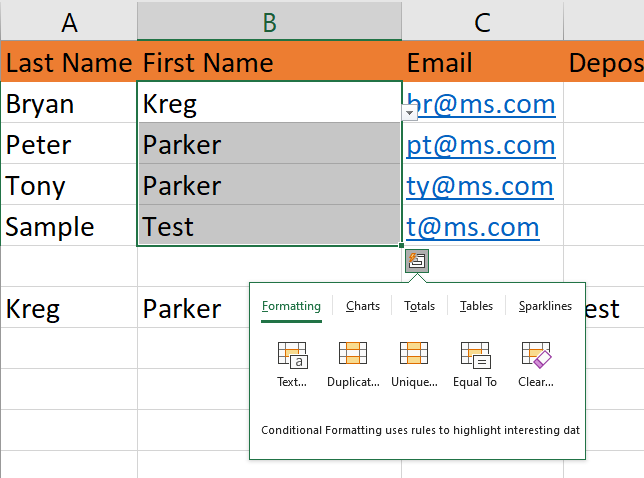Click the Clear Format icon
The image size is (644, 478).
tap(536, 356)
